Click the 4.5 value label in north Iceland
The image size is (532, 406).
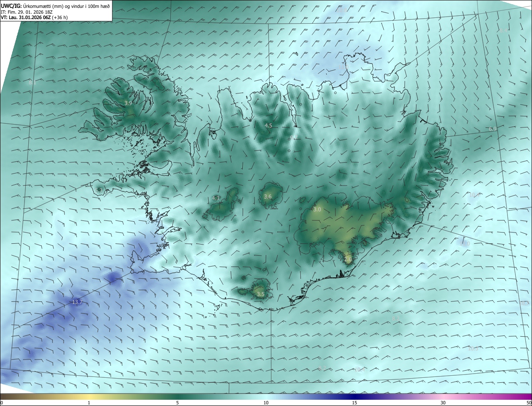[x=268, y=125]
